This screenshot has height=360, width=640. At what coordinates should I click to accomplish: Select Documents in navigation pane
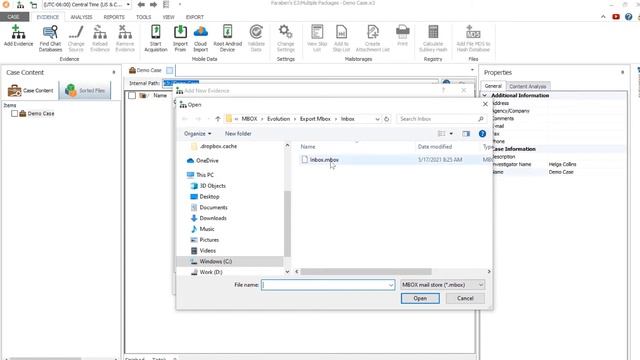213,207
